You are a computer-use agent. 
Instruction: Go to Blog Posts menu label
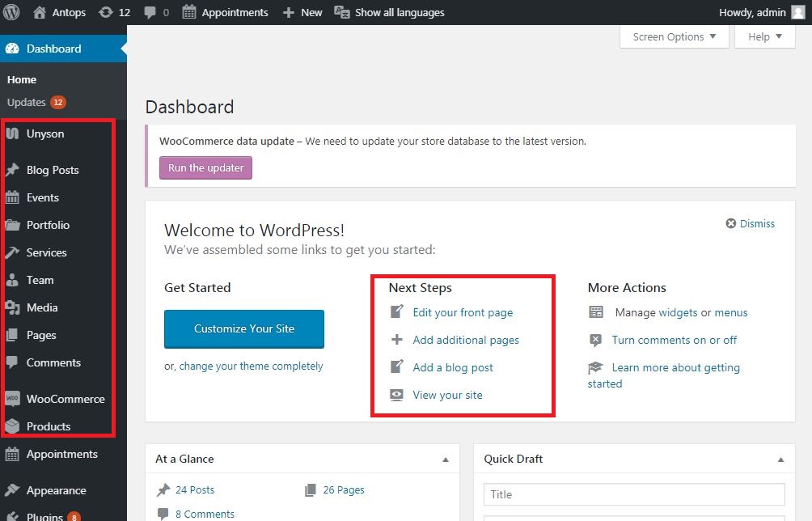click(x=53, y=170)
